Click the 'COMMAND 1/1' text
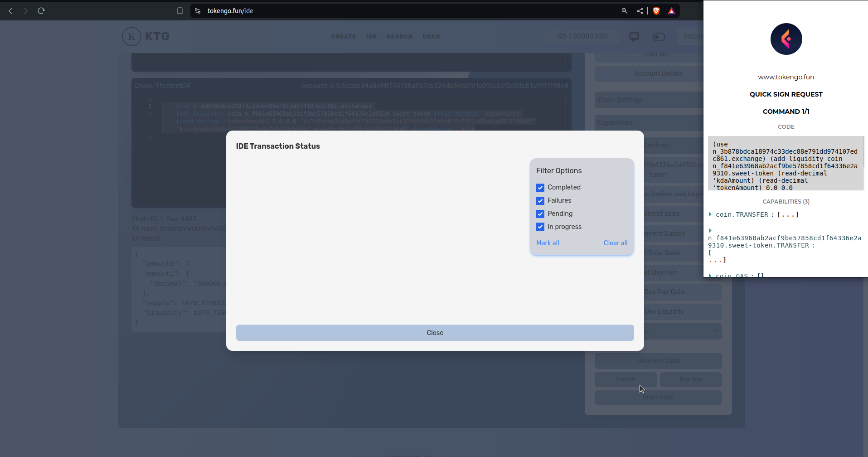 click(786, 112)
